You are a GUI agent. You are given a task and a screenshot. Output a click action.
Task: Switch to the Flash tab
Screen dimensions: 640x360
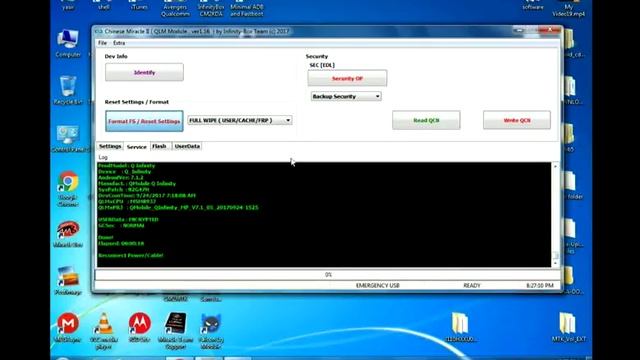(159, 146)
